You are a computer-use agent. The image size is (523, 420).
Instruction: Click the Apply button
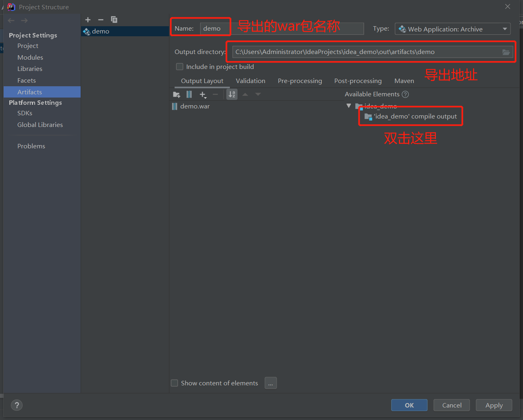click(x=494, y=405)
